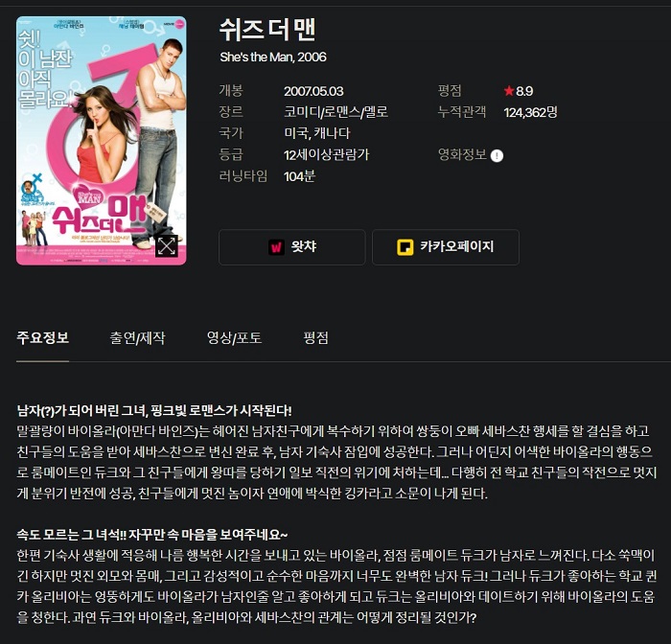
Task: Switch to the 출연/제작 tab
Action: click(137, 337)
